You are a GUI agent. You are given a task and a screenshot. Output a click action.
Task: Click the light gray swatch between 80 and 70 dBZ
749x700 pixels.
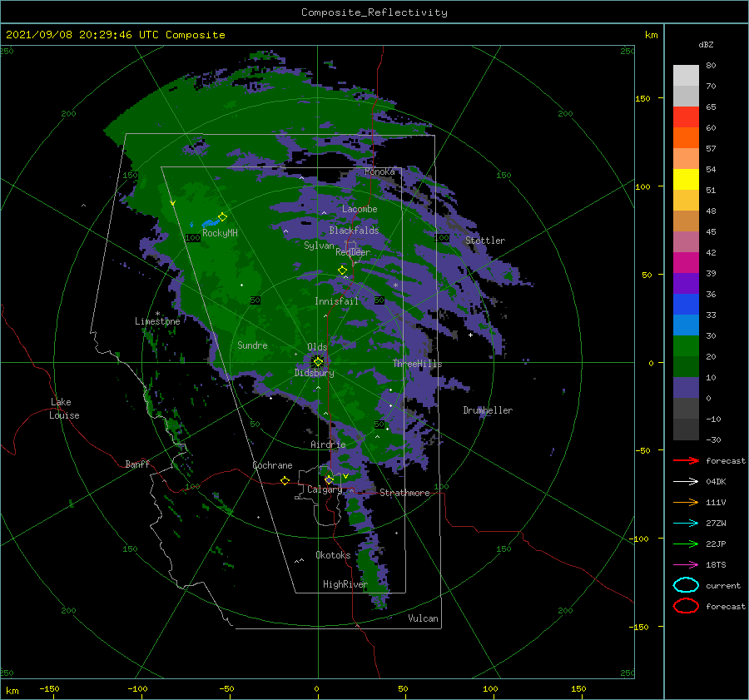(x=686, y=76)
